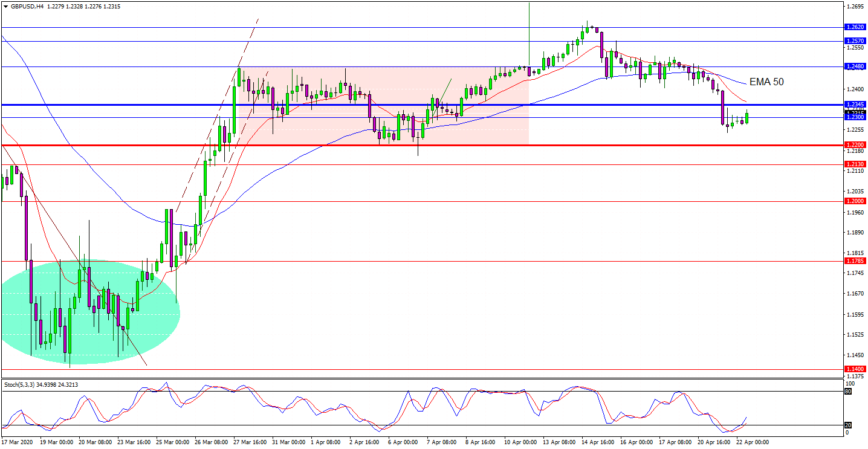Click the Stochastic 100 scale value
Viewport: 868px width, 449px height.
pyautogui.click(x=851, y=383)
